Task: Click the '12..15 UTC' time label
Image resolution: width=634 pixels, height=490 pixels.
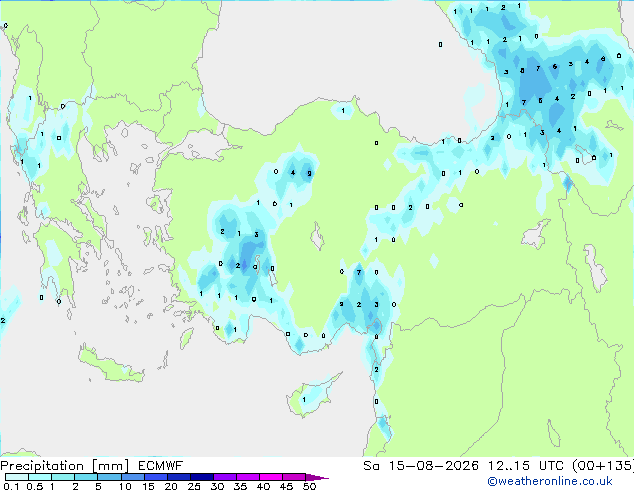Action: coord(526,466)
